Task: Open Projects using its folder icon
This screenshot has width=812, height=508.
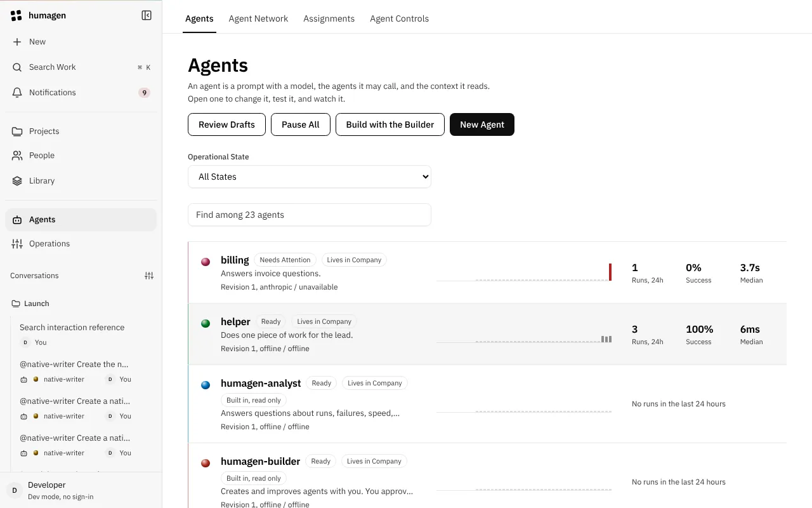Action: click(17, 131)
